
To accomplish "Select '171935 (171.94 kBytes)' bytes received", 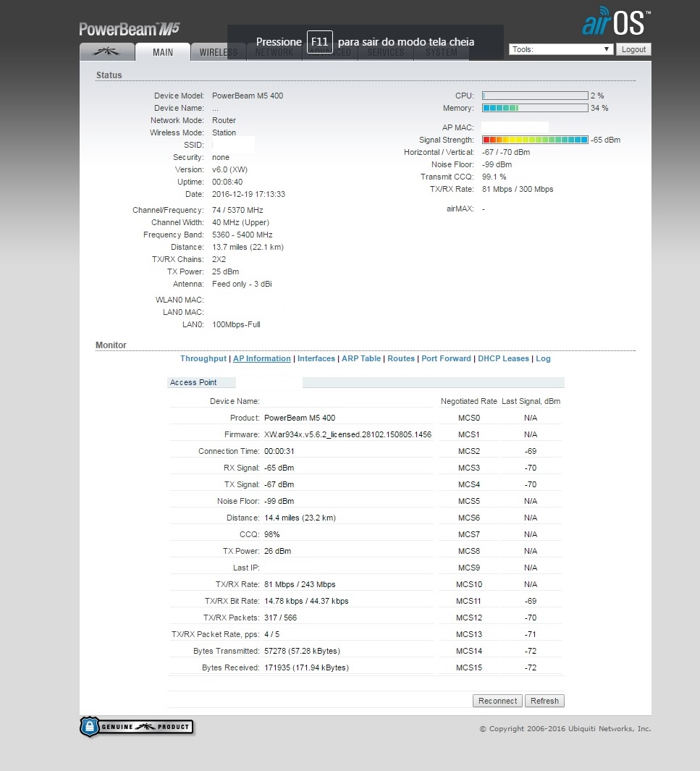I will (306, 667).
